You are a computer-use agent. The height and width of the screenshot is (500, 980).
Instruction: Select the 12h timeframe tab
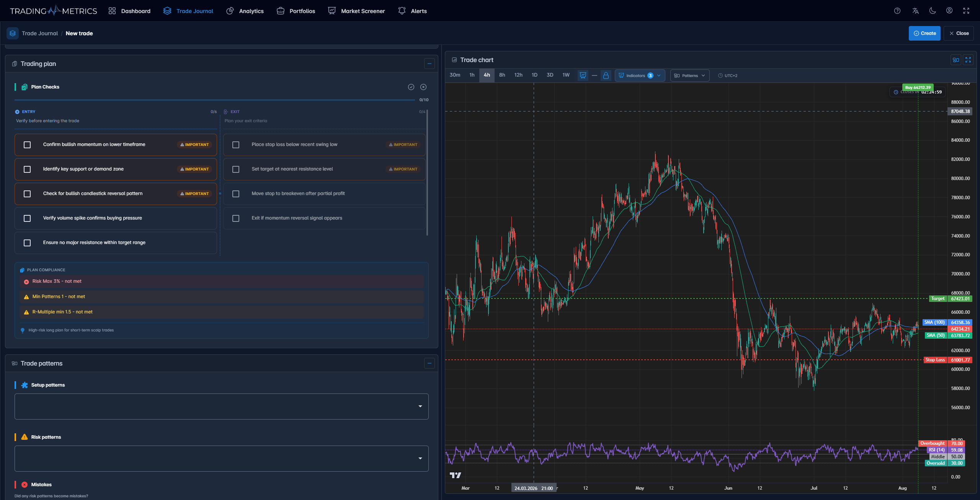point(518,75)
